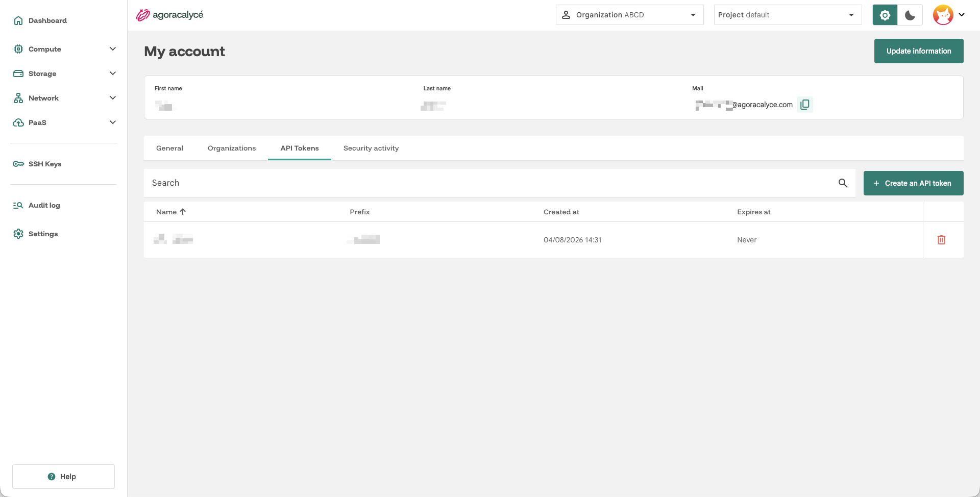Expand the Network menu chevron
This screenshot has height=497, width=980.
point(113,98)
